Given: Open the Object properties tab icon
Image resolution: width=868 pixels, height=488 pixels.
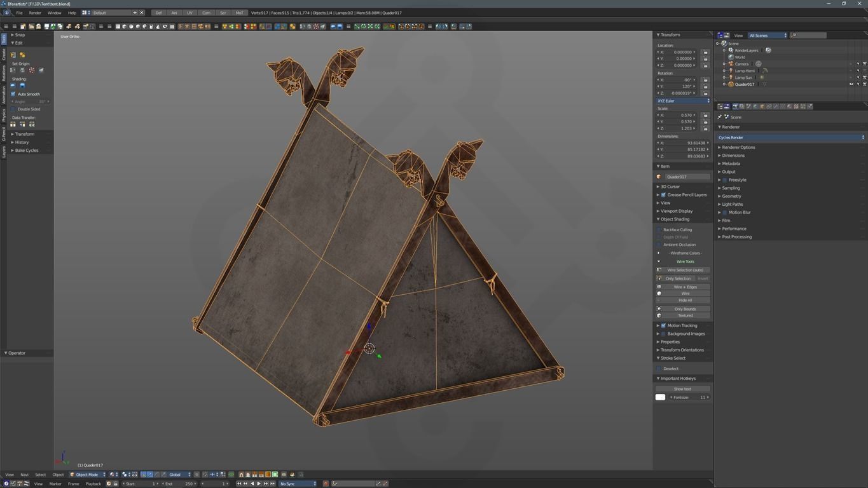Looking at the screenshot, I should click(762, 106).
